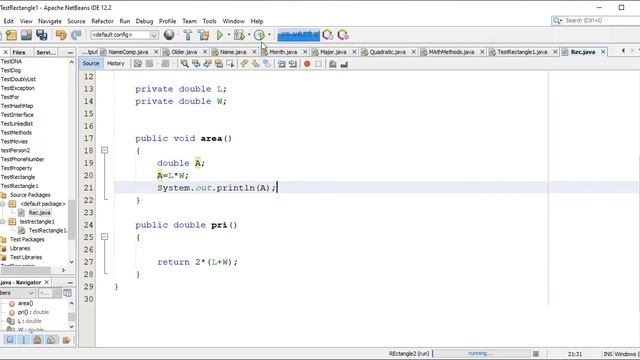The image size is (640, 360).
Task: Collapse the pri() method code fold
Action: 104,237
